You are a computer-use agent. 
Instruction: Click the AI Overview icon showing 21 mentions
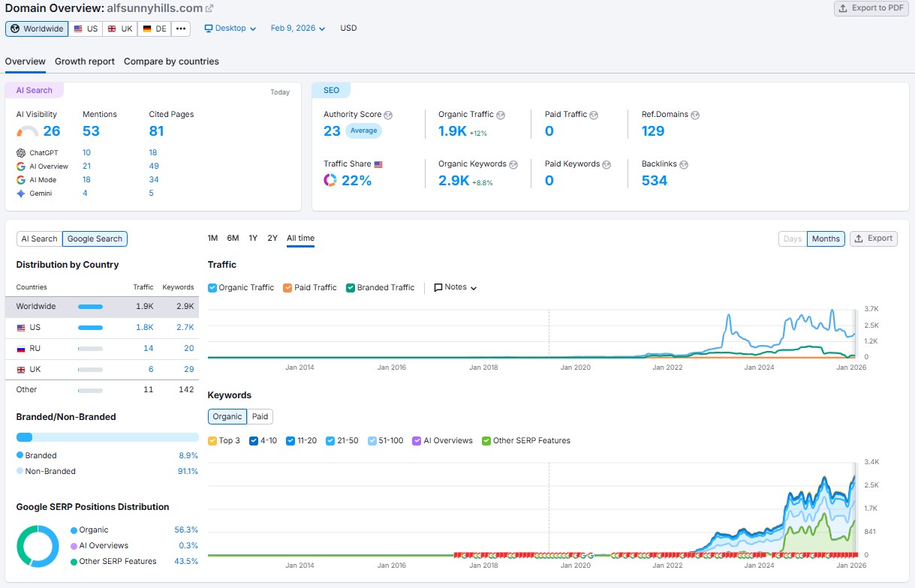pyautogui.click(x=22, y=166)
